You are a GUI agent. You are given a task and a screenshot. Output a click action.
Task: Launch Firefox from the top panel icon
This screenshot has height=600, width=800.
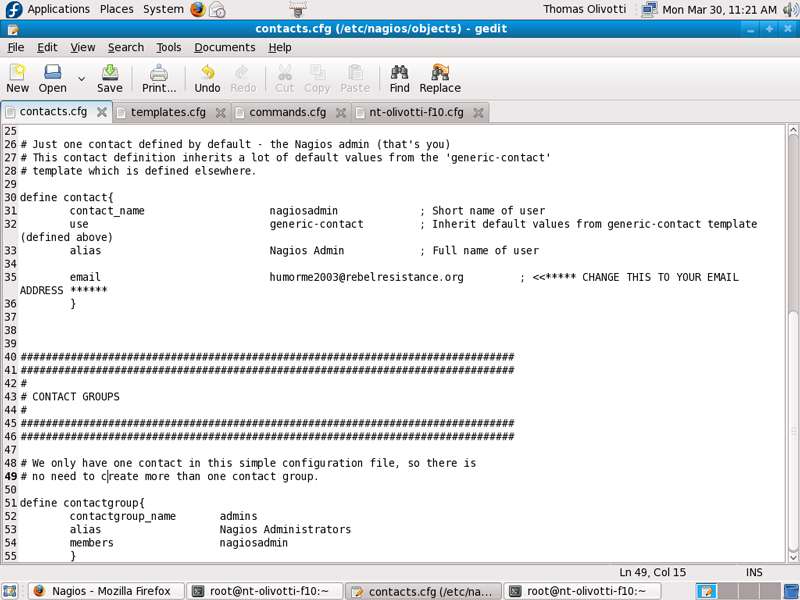click(x=198, y=9)
